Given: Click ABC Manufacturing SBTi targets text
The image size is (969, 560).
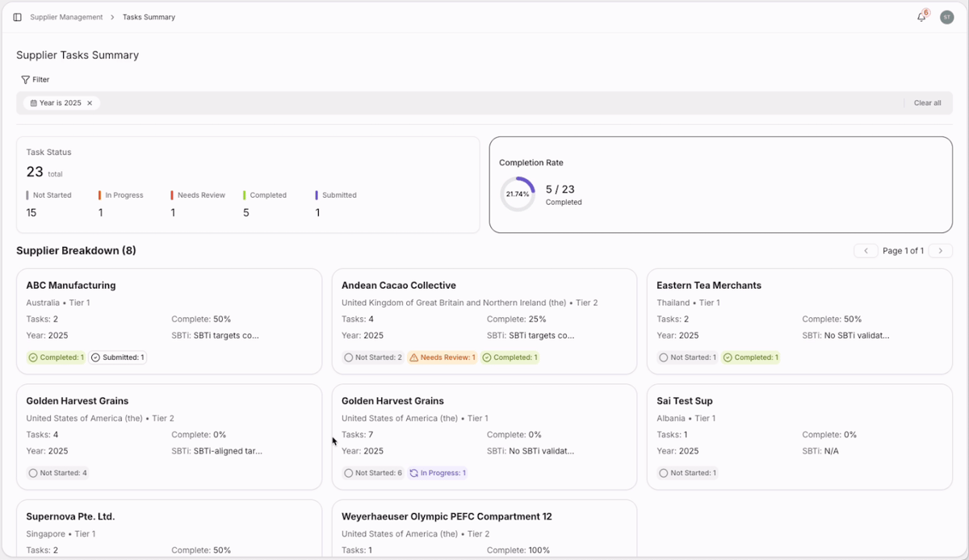Looking at the screenshot, I should point(215,336).
